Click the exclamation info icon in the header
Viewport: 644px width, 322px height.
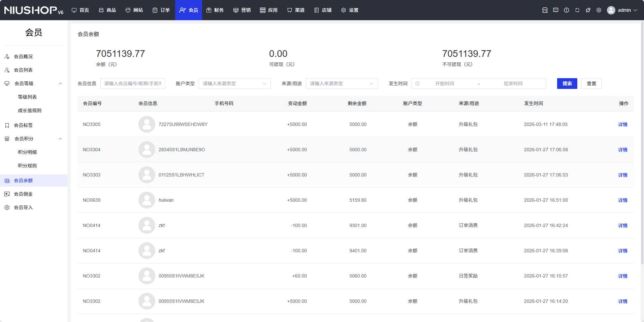[567, 10]
